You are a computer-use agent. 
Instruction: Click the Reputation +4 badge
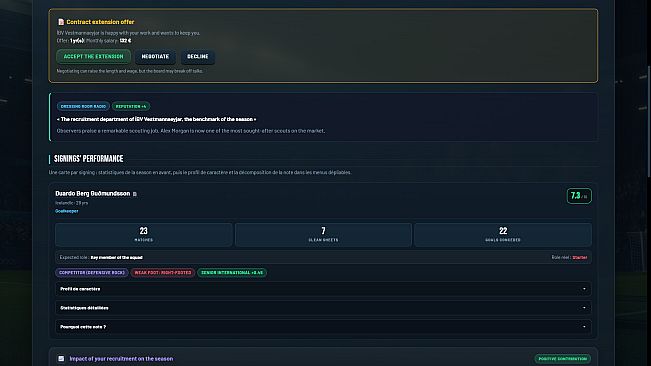(x=131, y=106)
